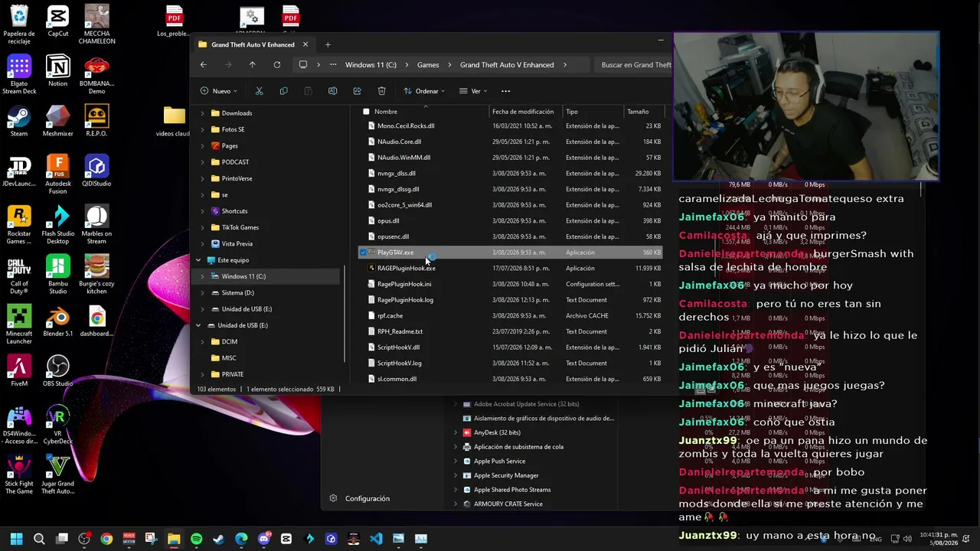Close the Grand Theft Auto V Enhanced tab
This screenshot has height=551, width=980.
305,44
